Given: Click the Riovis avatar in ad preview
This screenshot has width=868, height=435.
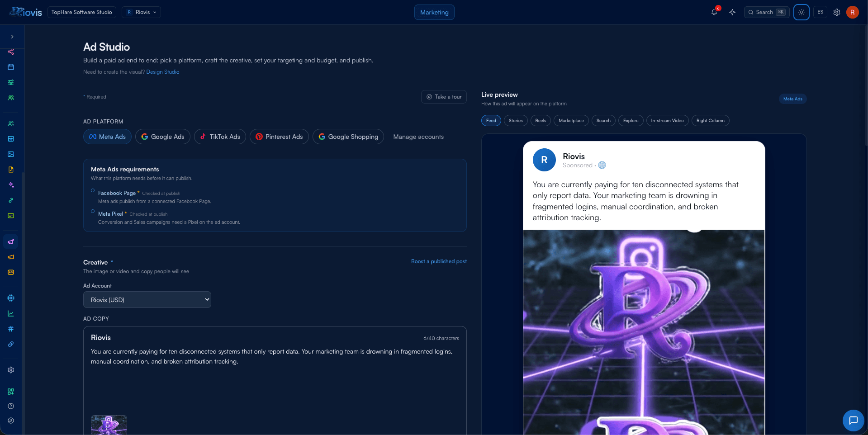Looking at the screenshot, I should [544, 160].
